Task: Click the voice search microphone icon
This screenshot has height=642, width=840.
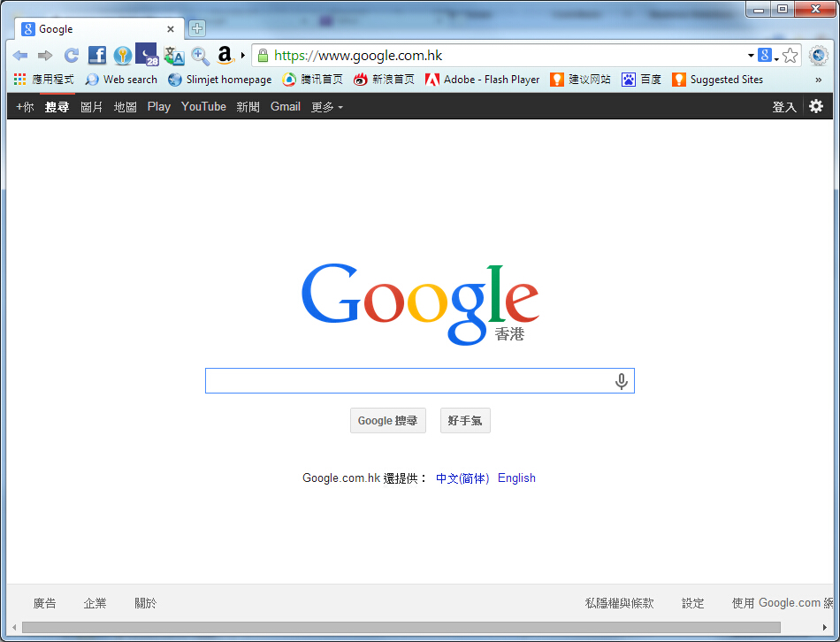Action: [x=622, y=381]
